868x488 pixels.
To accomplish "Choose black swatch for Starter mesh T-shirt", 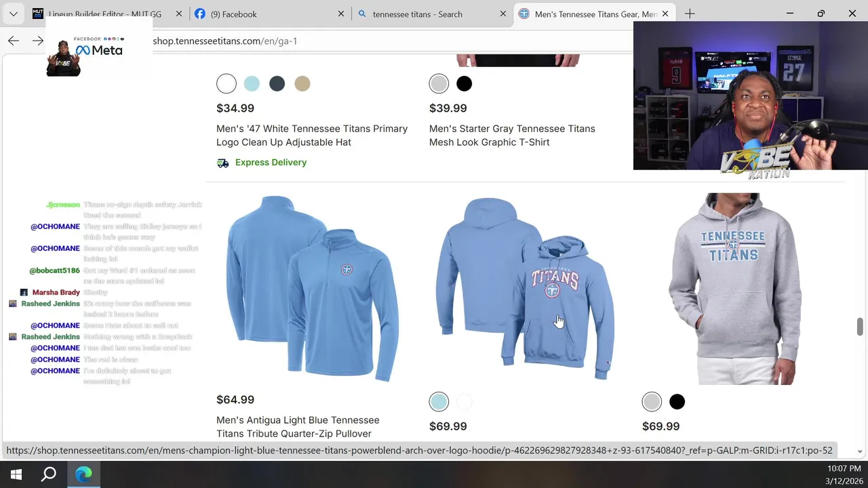I will 464,83.
